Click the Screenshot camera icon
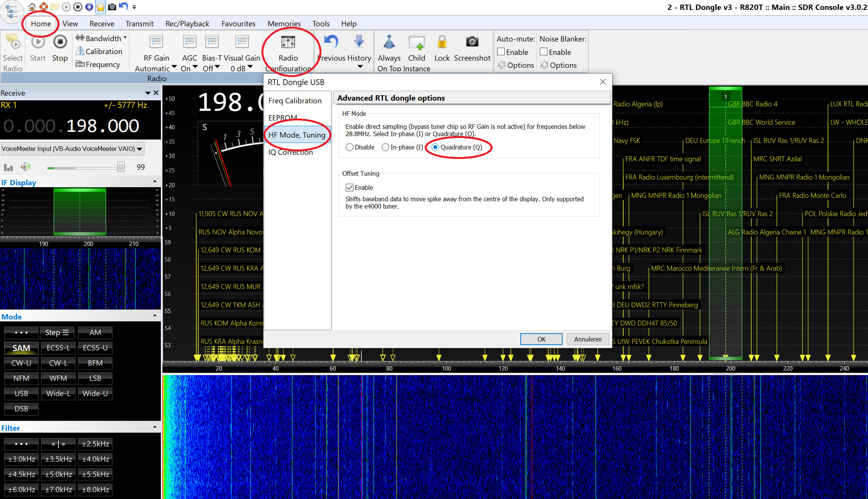The width and height of the screenshot is (868, 499). (472, 42)
